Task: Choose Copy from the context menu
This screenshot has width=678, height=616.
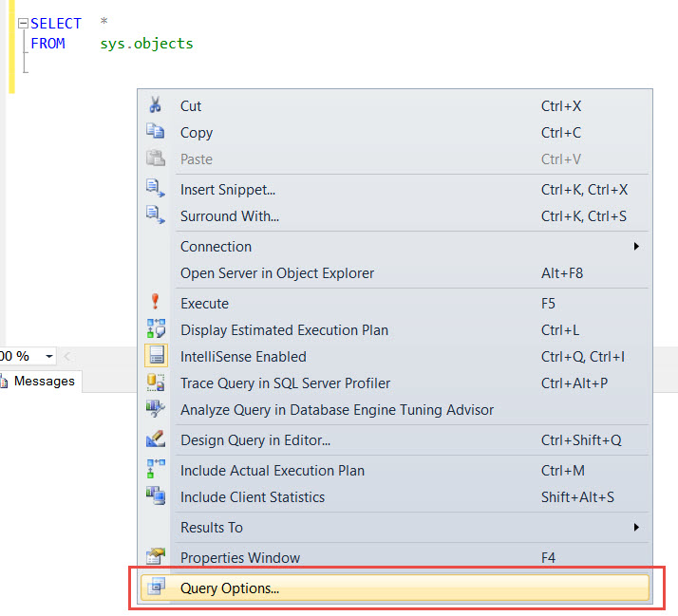Action: (394, 132)
